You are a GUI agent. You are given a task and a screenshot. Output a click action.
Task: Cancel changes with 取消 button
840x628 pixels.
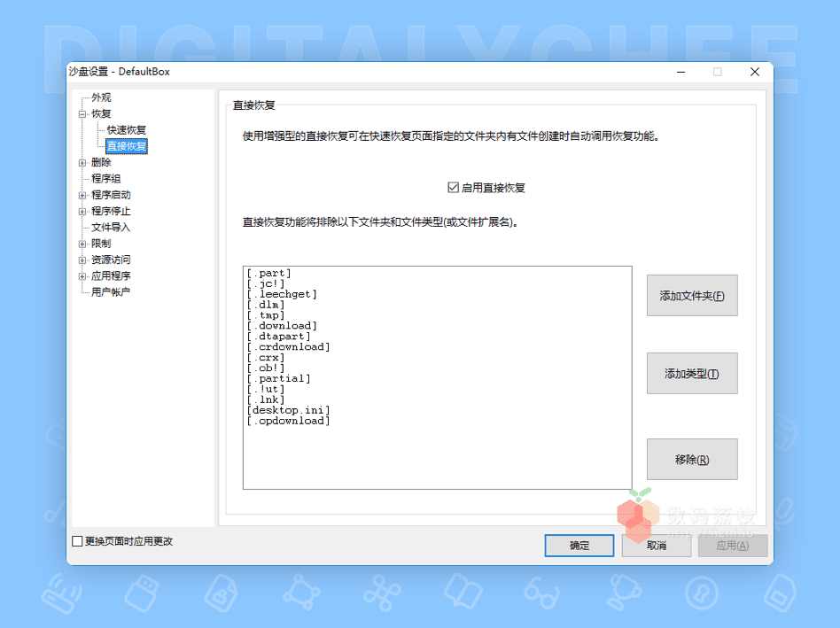(657, 546)
